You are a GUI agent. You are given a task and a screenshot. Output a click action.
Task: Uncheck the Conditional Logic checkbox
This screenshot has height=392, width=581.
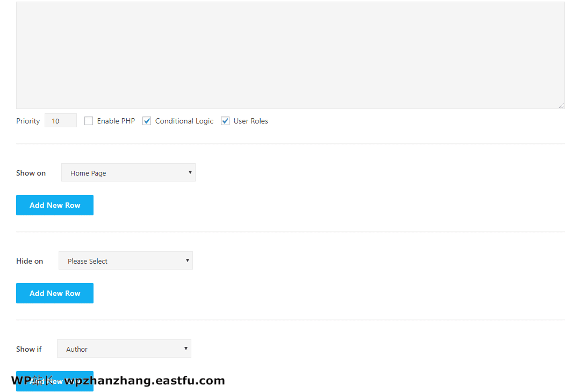(x=147, y=121)
